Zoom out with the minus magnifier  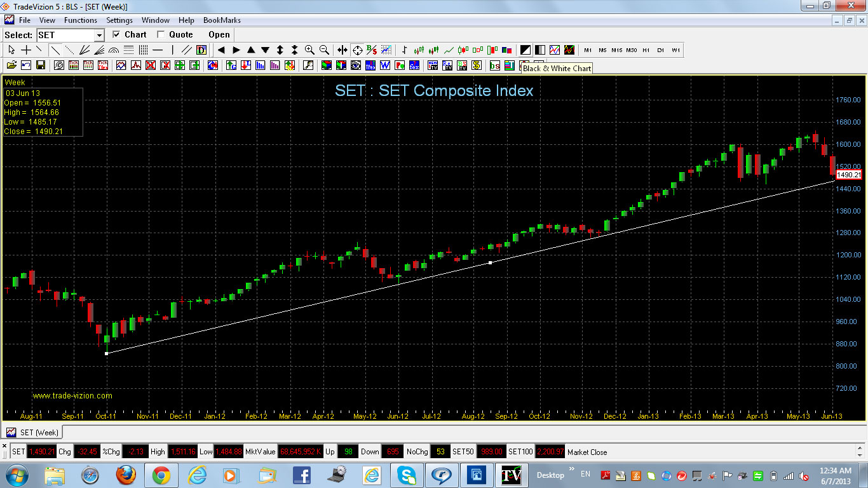coord(324,50)
